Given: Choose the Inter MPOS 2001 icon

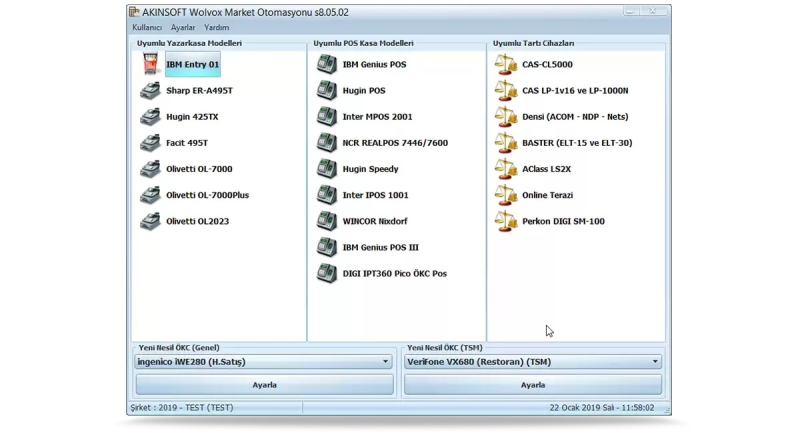Looking at the screenshot, I should 327,117.
